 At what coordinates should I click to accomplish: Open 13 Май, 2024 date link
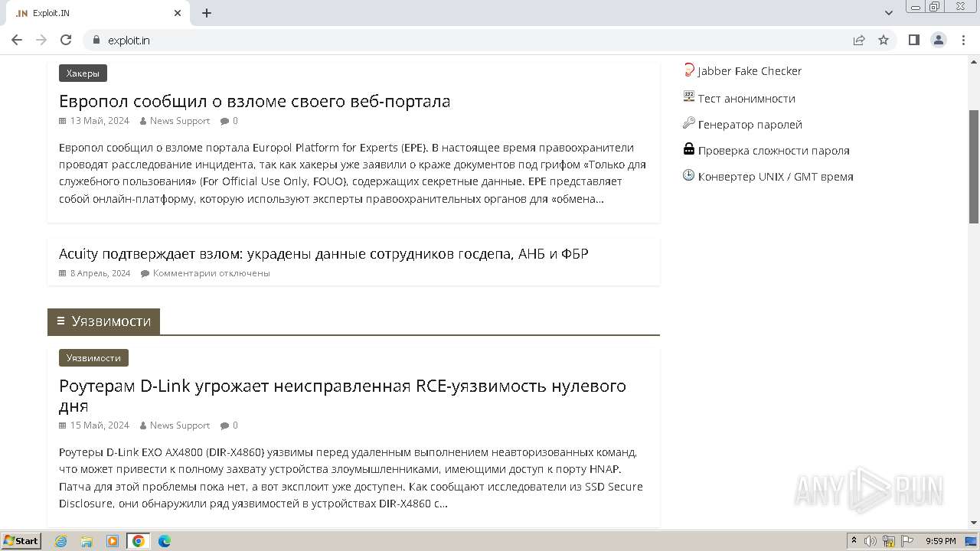pyautogui.click(x=100, y=121)
